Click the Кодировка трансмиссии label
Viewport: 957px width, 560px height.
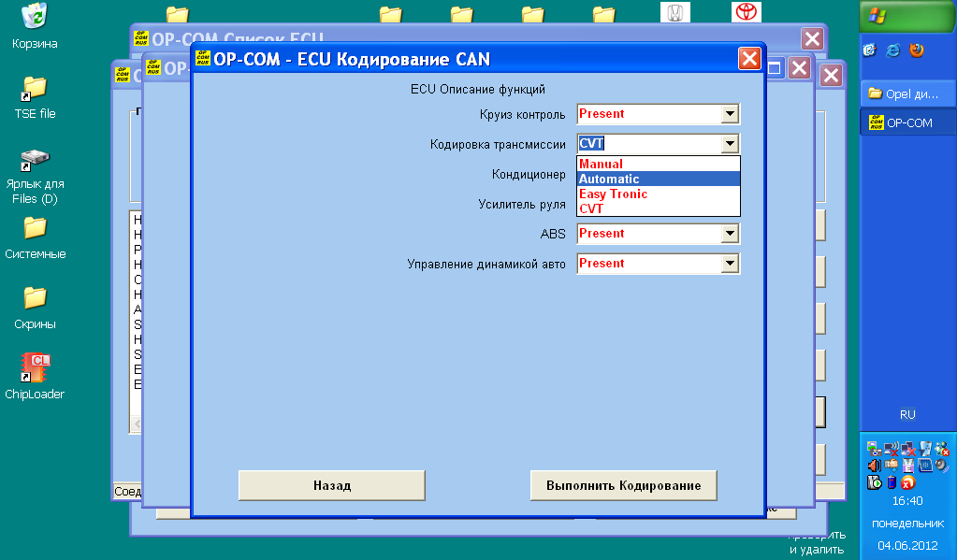coord(498,145)
